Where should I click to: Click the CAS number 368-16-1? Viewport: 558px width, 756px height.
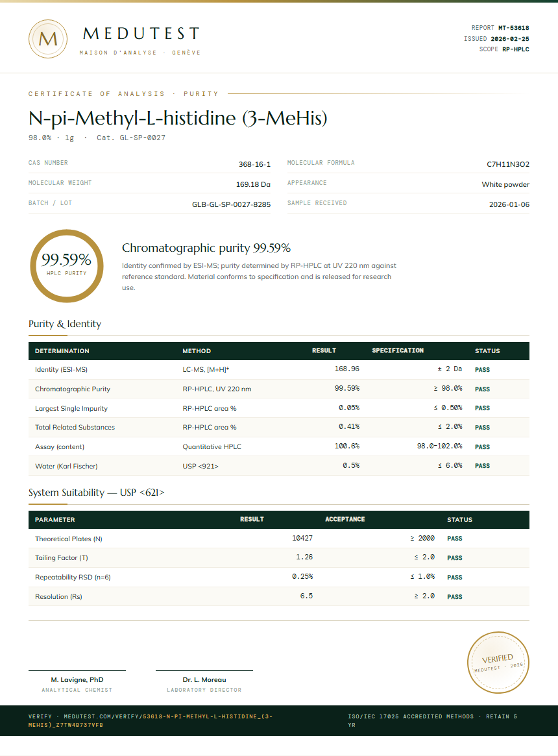254,164
